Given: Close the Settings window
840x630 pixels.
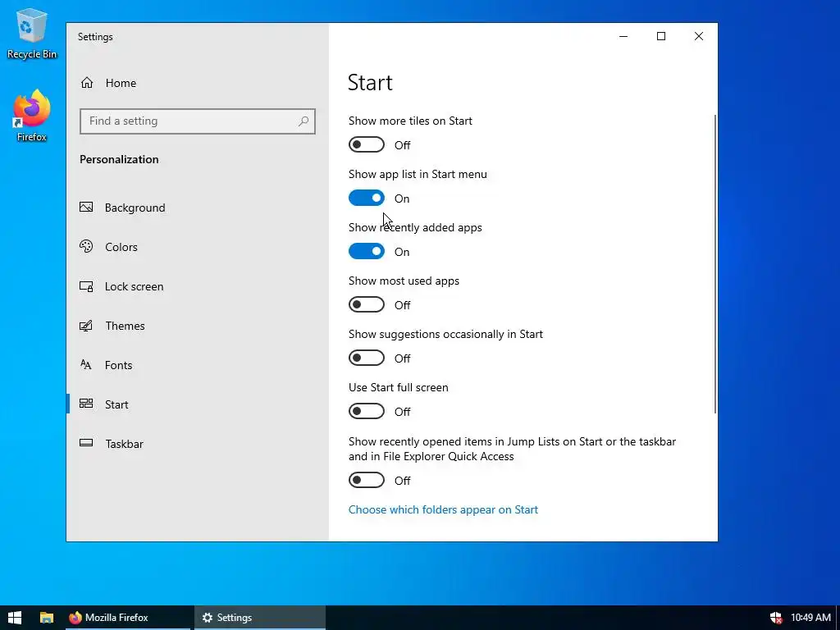Looking at the screenshot, I should click(x=699, y=36).
